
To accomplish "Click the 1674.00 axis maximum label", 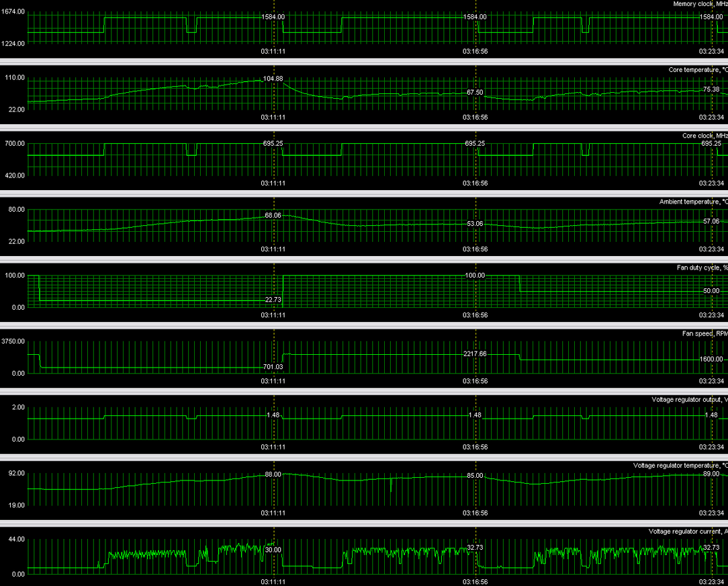I will [13, 11].
